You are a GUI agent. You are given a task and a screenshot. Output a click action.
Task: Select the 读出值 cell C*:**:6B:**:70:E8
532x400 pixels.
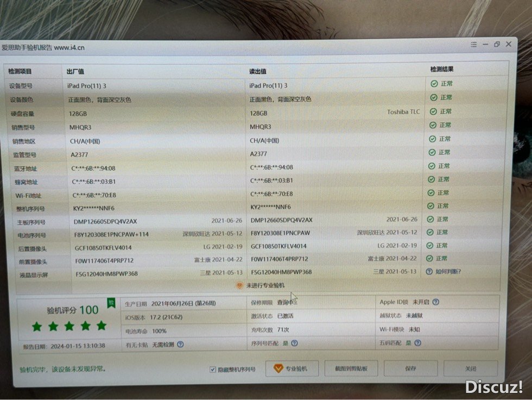(271, 194)
